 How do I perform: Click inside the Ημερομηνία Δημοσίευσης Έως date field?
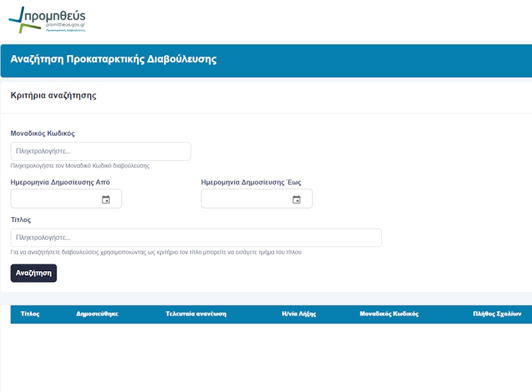click(245, 199)
